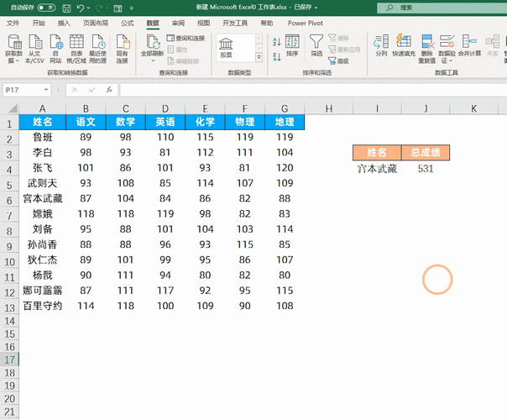Click 张飞 geography score 120

click(285, 168)
